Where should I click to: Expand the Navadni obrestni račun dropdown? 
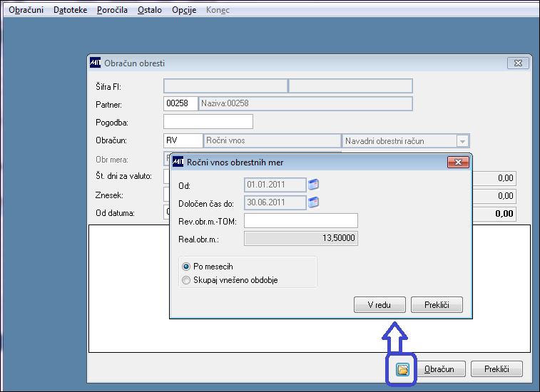[462, 141]
